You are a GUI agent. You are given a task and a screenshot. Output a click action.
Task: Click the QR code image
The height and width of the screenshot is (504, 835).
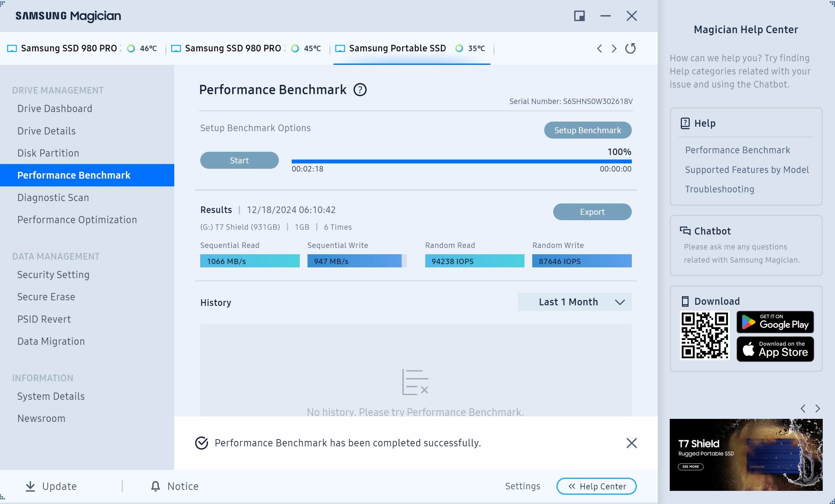tap(705, 335)
